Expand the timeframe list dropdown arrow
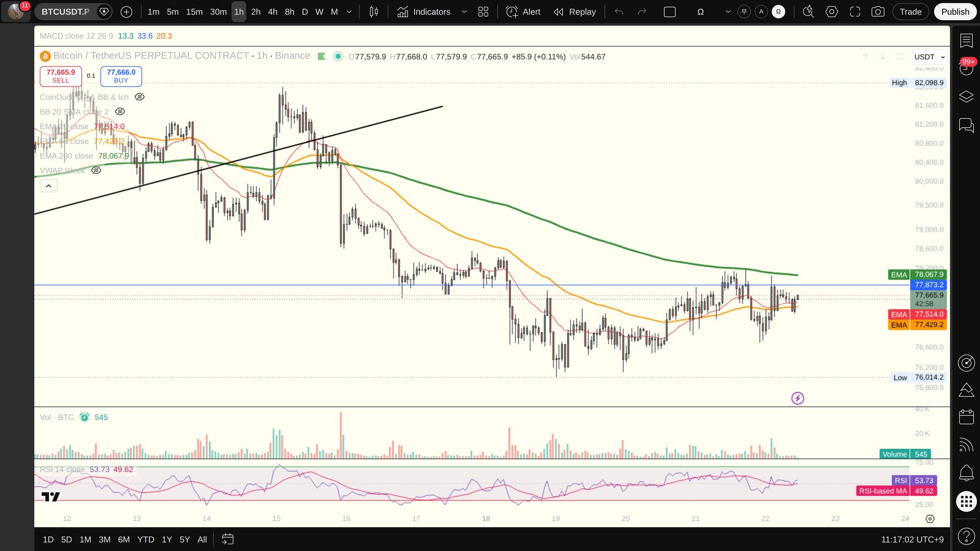Viewport: 980px width, 551px height. (349, 12)
